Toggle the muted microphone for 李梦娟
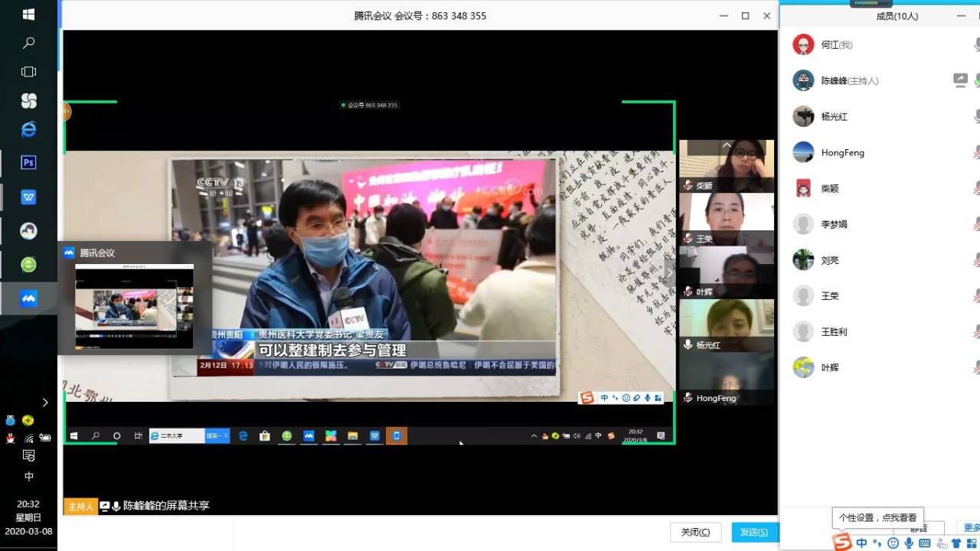The image size is (980, 551). click(977, 224)
